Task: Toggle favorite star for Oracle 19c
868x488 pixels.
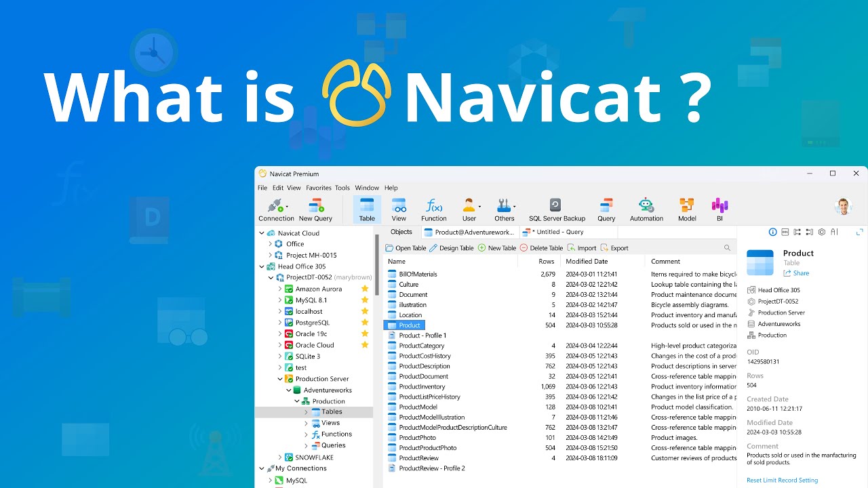Action: coord(365,333)
